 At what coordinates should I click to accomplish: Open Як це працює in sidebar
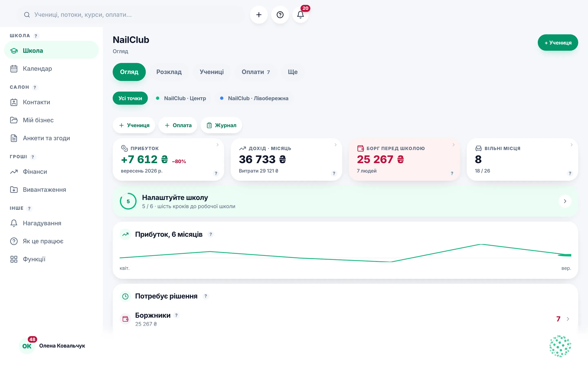(51, 241)
